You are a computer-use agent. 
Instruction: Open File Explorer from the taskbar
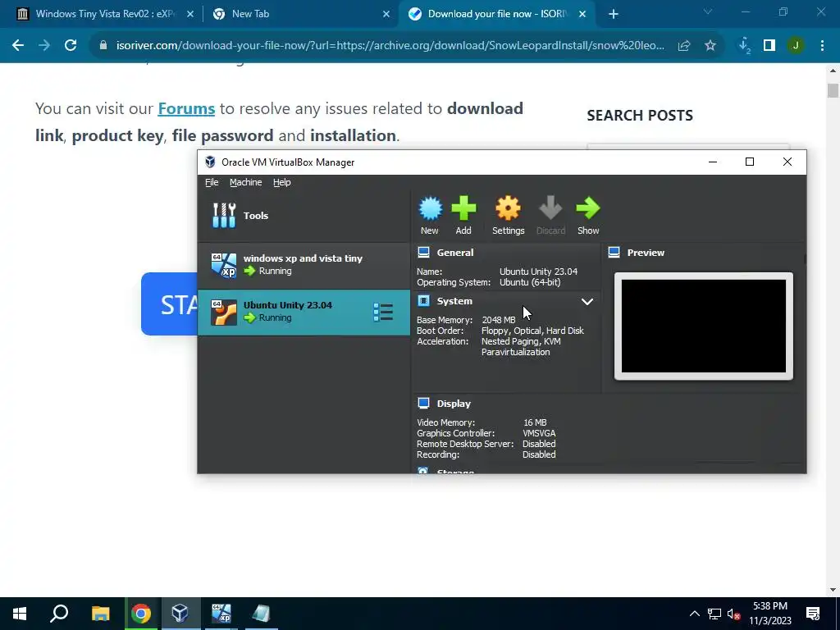101,614
